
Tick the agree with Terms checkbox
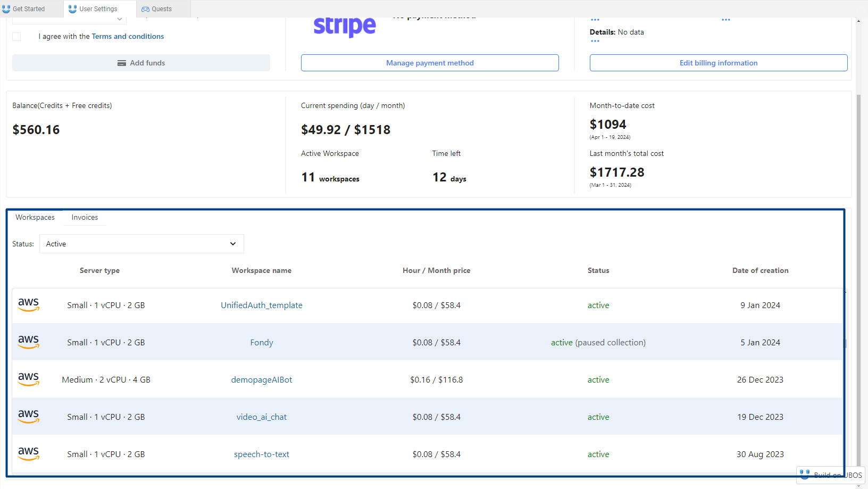16,37
